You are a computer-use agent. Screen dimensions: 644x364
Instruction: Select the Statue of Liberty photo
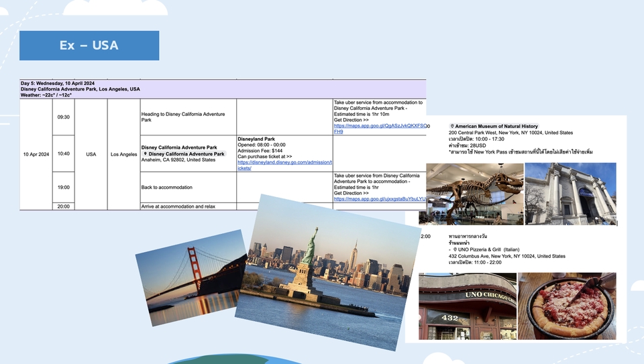tap(328, 272)
